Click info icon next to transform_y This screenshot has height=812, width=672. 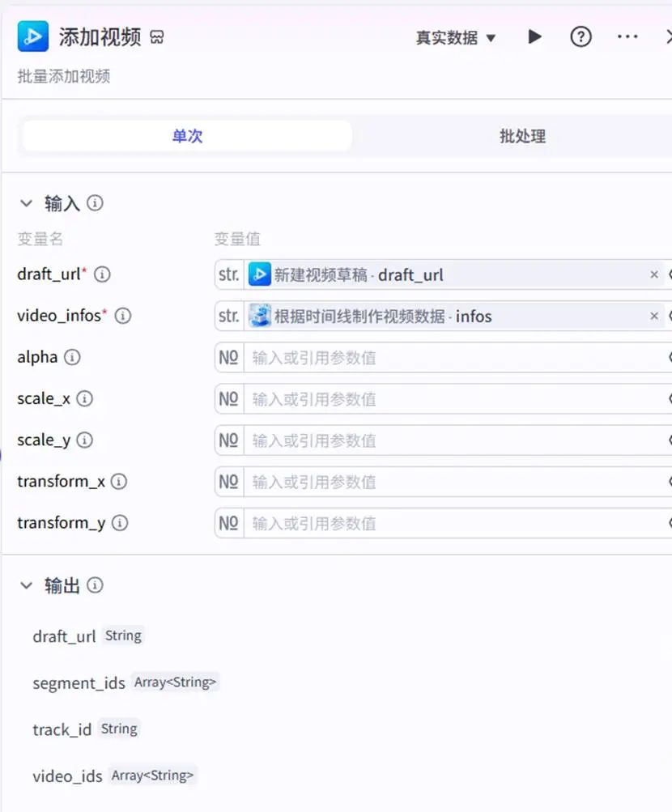[120, 522]
